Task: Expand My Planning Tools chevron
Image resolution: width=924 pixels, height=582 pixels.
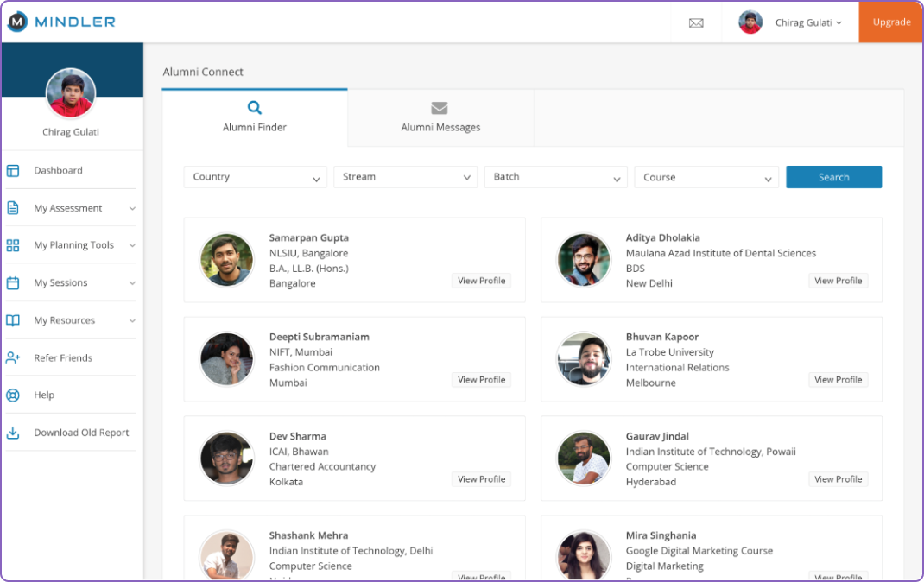Action: click(132, 245)
